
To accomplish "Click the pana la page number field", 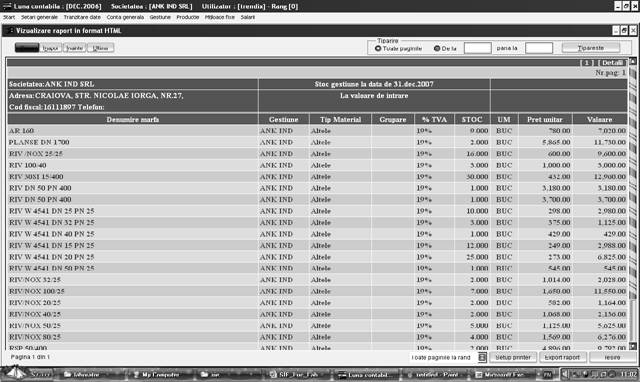I will [539, 48].
